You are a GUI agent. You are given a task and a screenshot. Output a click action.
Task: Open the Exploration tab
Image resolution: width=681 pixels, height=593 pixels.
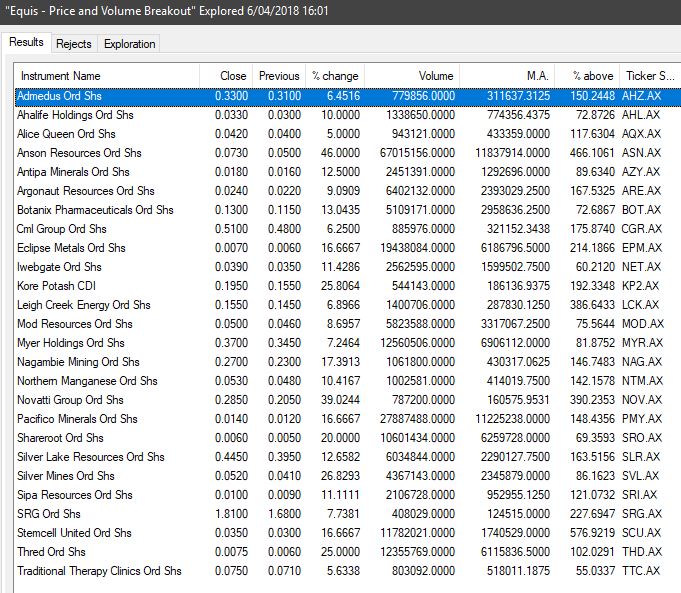tap(129, 44)
